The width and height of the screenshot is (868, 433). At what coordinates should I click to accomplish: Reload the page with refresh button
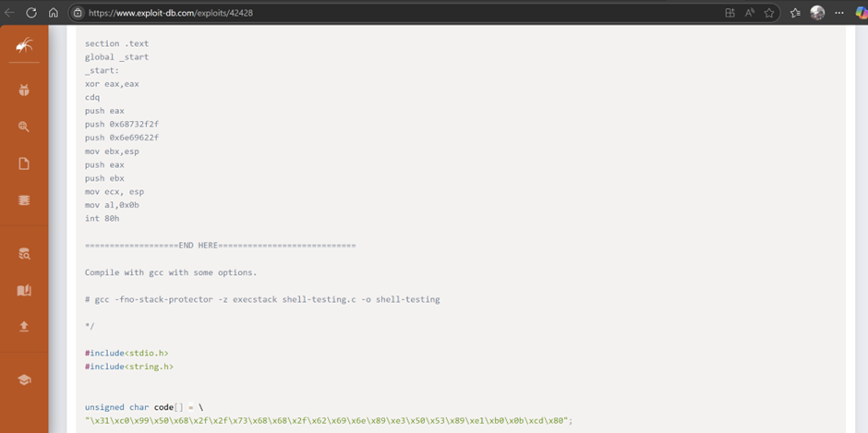pyautogui.click(x=31, y=13)
